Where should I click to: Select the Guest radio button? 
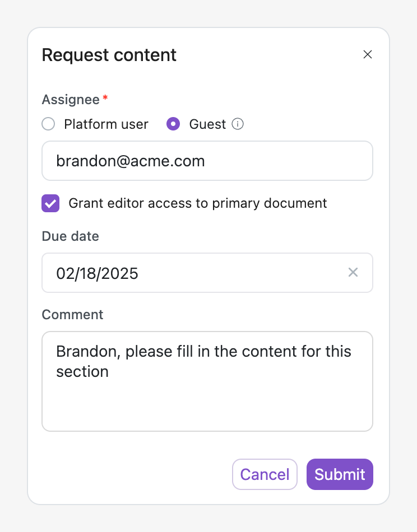coord(173,124)
